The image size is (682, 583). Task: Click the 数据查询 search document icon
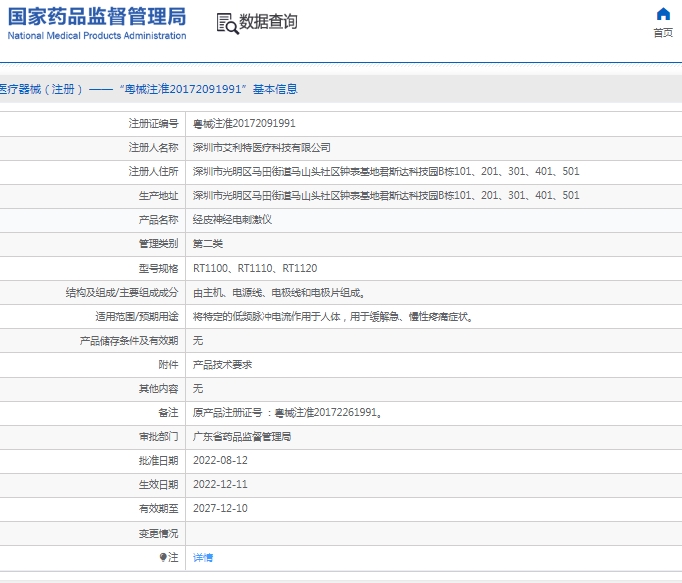(227, 23)
